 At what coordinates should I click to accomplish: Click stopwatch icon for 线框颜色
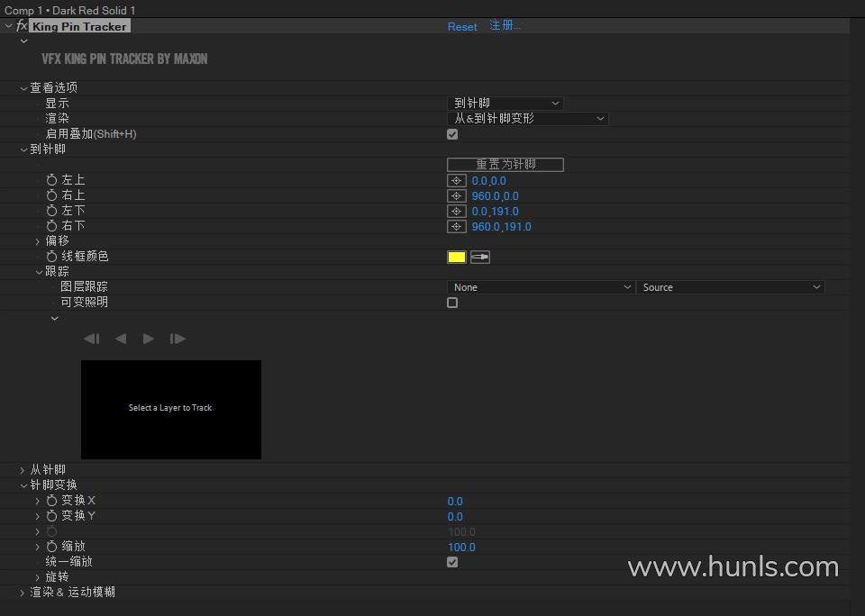point(52,257)
